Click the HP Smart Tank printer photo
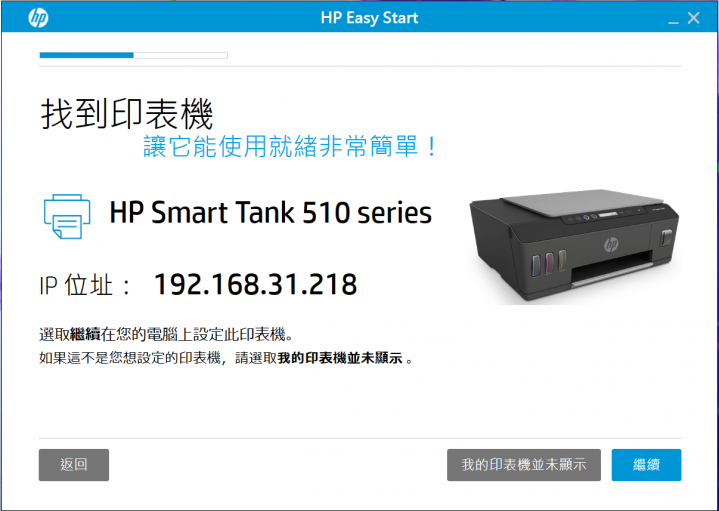This screenshot has width=719, height=511. tap(574, 246)
